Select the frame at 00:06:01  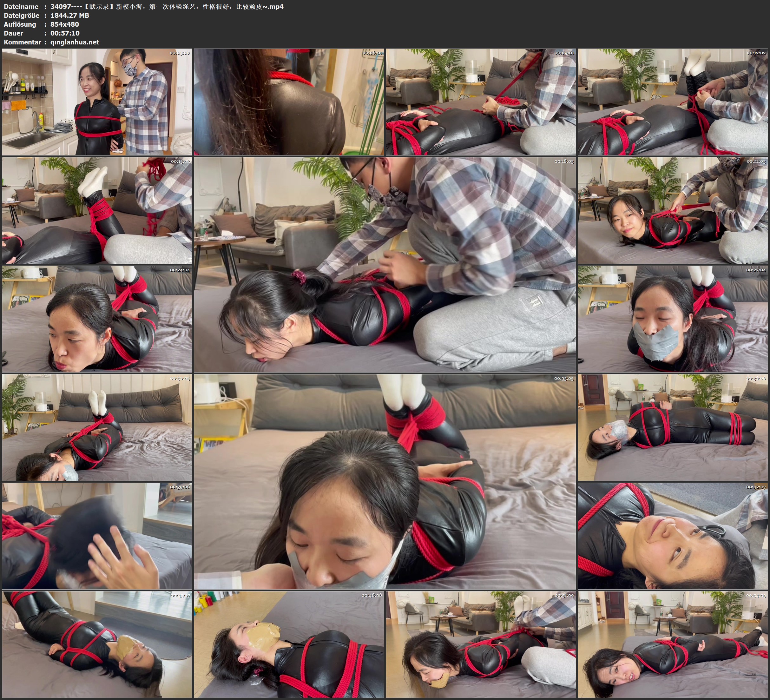coord(289,102)
